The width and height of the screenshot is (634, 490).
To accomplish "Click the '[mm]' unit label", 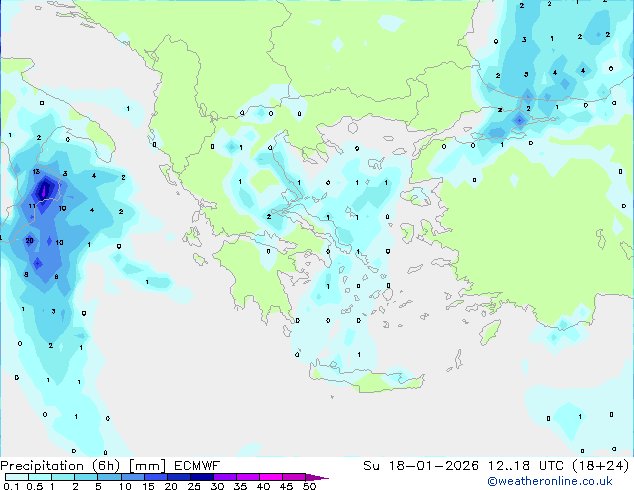I will point(147,466).
